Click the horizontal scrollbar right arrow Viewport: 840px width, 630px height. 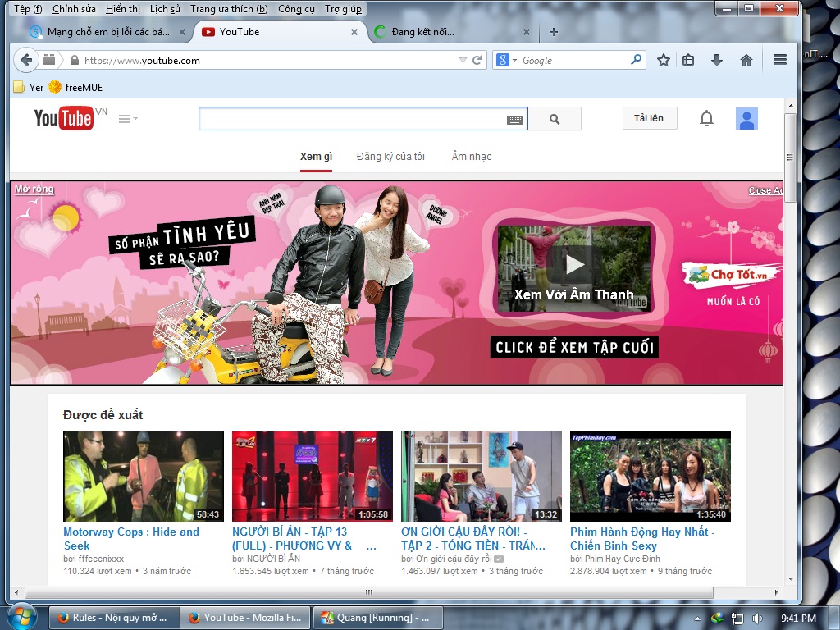tap(776, 592)
